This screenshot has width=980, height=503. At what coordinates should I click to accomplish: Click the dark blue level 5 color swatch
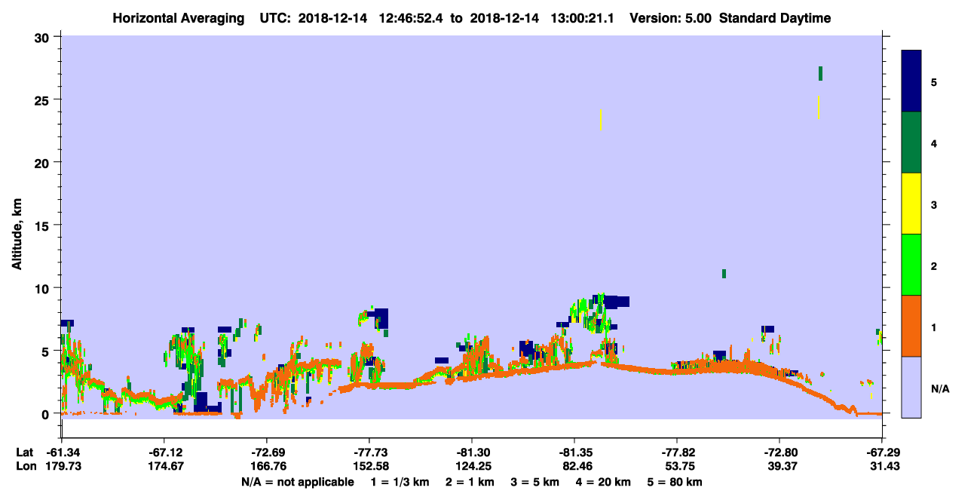click(911, 81)
